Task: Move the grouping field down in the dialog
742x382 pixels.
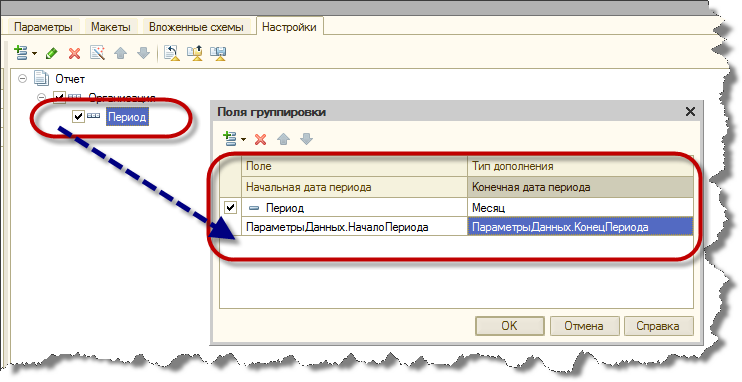Action: (x=306, y=139)
